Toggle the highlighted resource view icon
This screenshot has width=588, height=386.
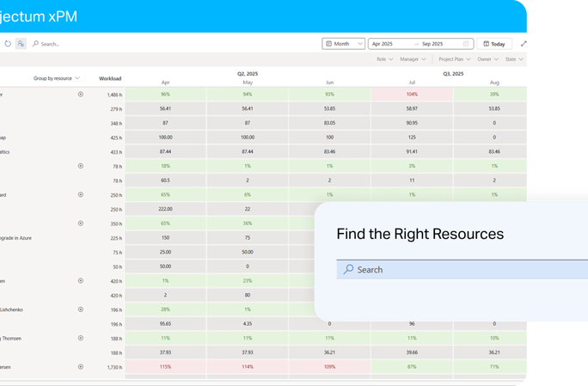coord(21,43)
